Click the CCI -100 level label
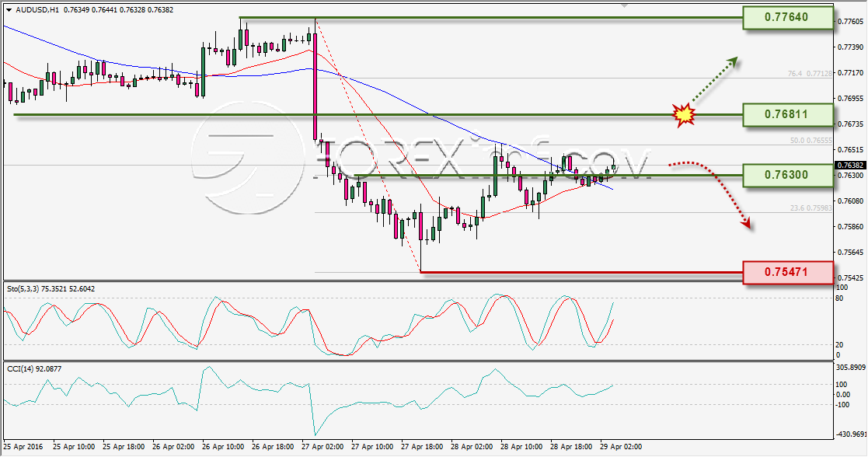The width and height of the screenshot is (868, 457). pos(842,405)
